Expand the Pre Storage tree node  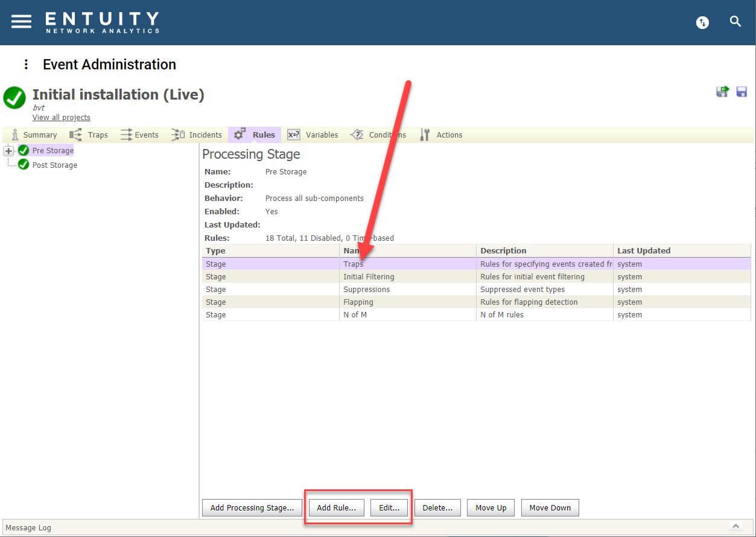pos(8,151)
